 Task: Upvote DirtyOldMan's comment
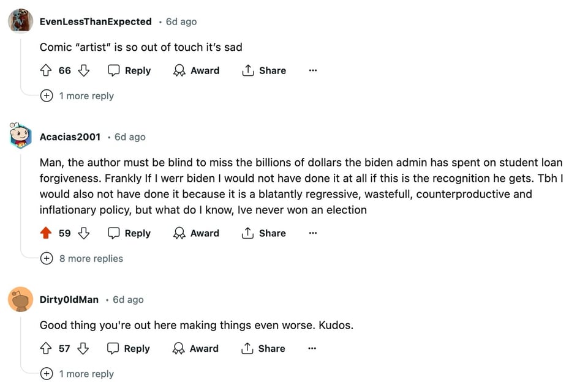46,348
